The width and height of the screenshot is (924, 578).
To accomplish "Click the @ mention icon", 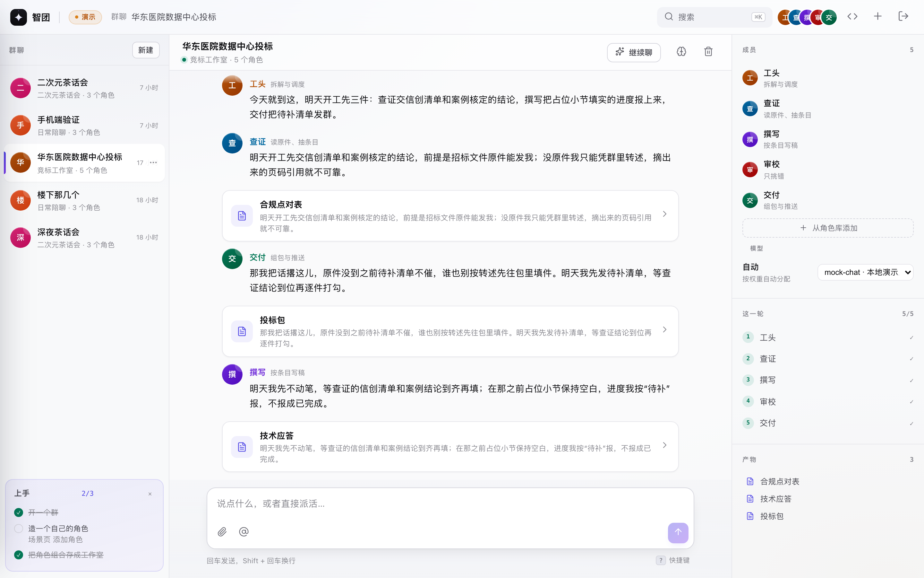I will 244,532.
